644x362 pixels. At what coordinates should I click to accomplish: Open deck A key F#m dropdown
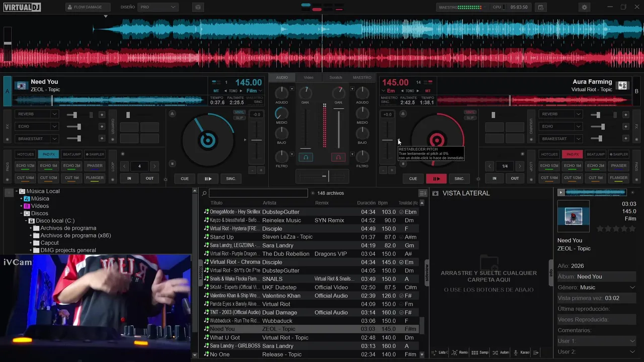click(x=254, y=91)
